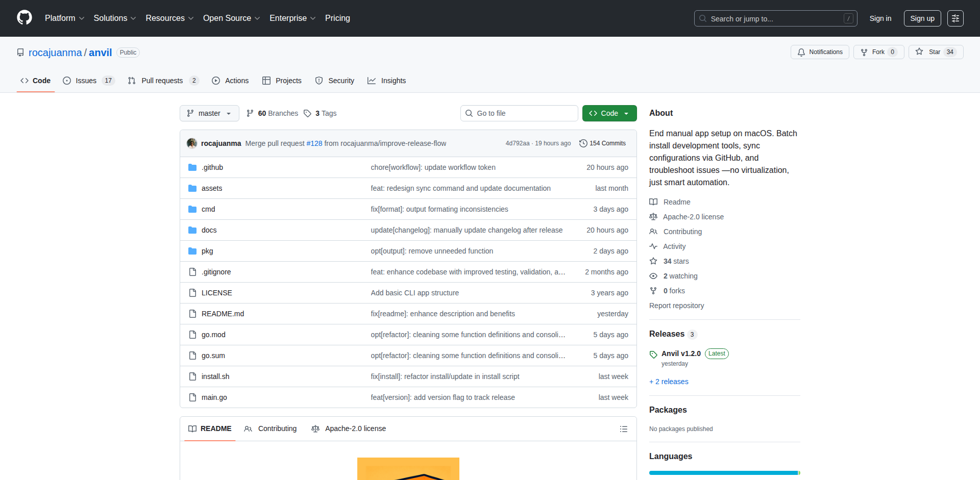Open README outline list icon
Screen dimensions: 980x480
click(623, 429)
